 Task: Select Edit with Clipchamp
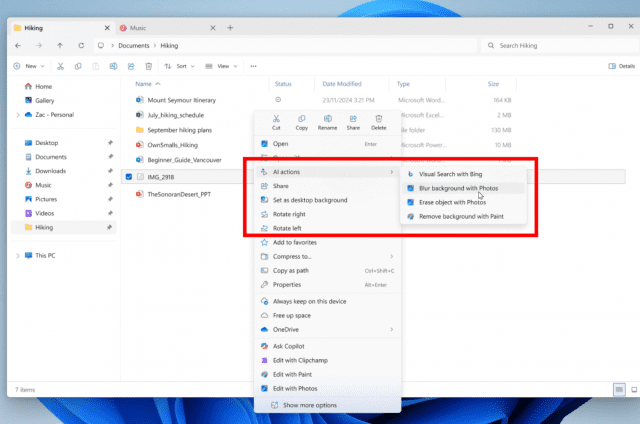pos(327,360)
